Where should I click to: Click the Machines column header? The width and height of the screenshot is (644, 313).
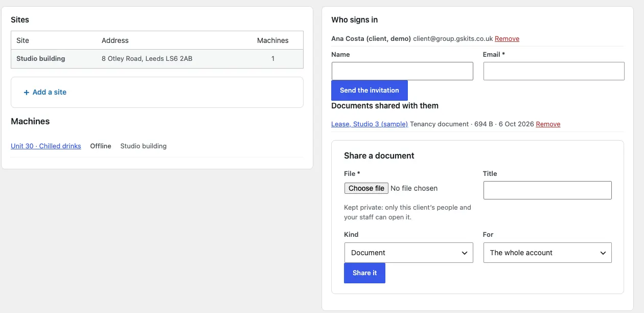pyautogui.click(x=273, y=40)
